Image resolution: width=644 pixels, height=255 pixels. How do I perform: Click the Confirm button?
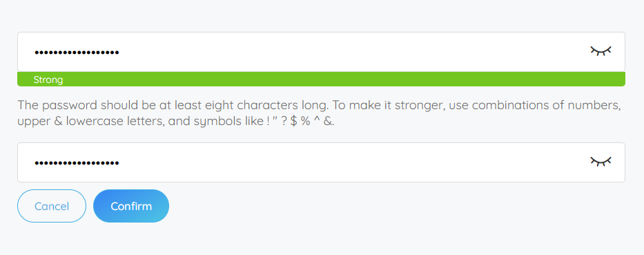[131, 206]
